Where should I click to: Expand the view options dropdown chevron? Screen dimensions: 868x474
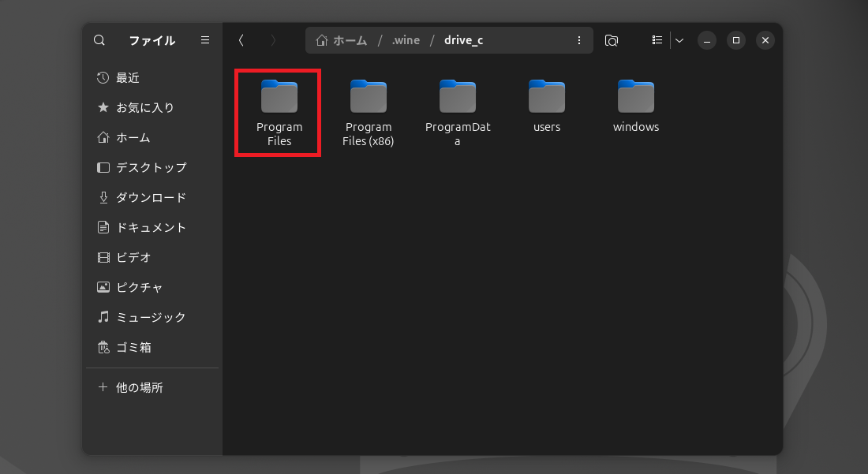pyautogui.click(x=679, y=40)
